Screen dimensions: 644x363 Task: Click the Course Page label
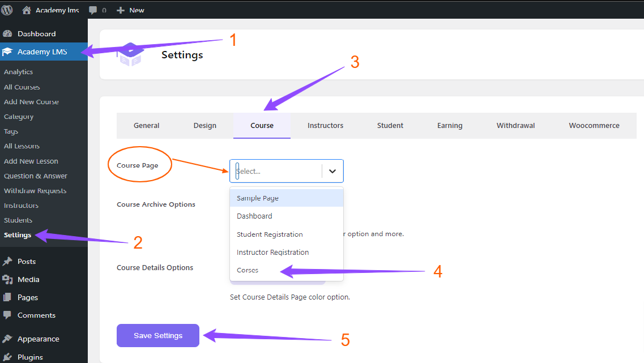click(x=137, y=165)
